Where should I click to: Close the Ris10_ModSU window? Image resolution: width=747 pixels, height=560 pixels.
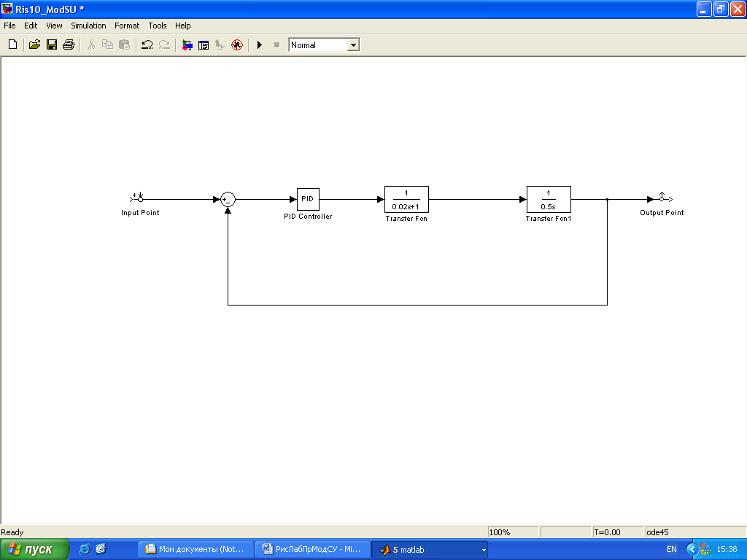738,9
